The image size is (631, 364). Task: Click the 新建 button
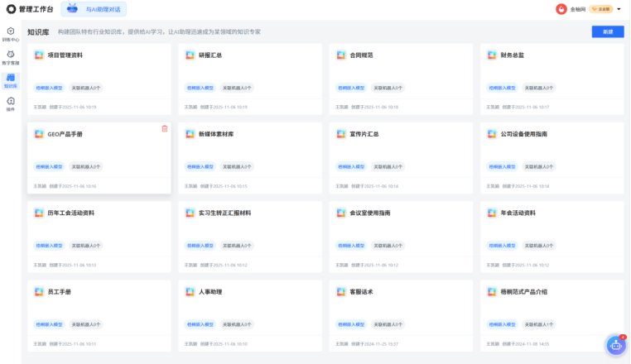[608, 31]
